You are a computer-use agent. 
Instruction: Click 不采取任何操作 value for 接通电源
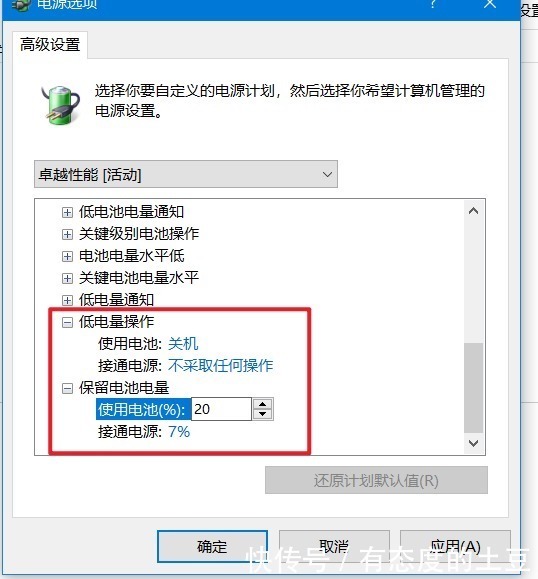[220, 366]
